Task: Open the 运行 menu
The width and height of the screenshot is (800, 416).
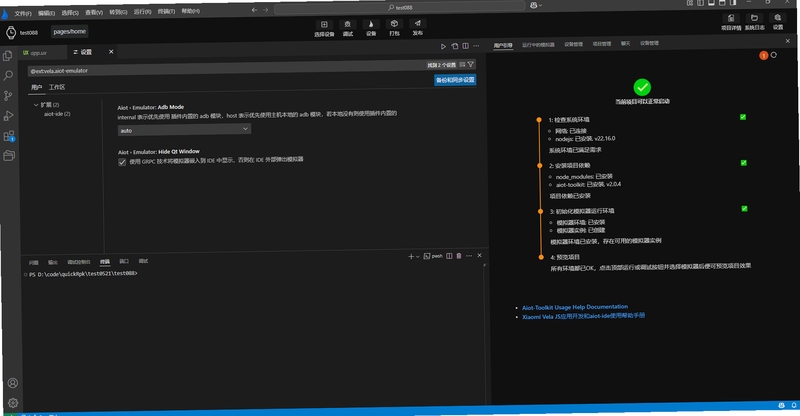Action: [142, 11]
